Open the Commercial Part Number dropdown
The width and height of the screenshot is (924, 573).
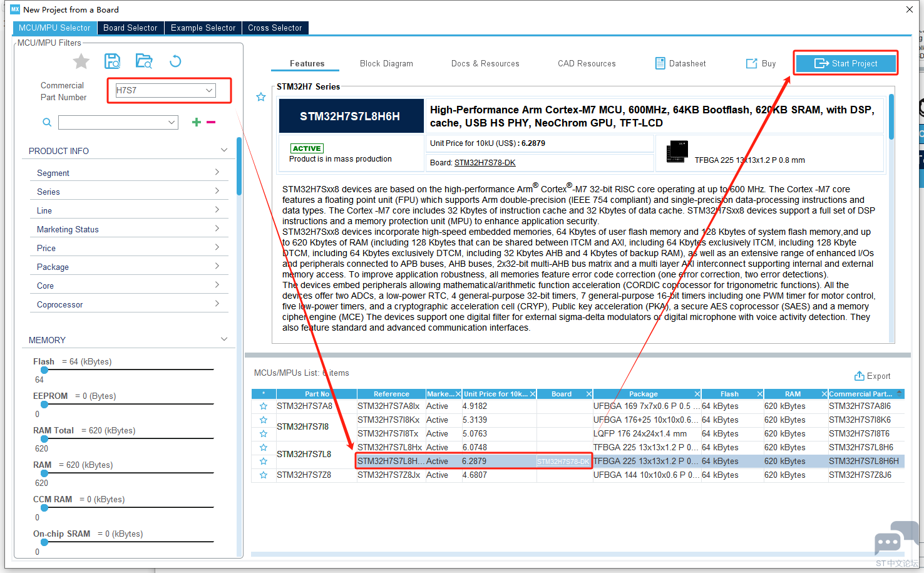[209, 90]
